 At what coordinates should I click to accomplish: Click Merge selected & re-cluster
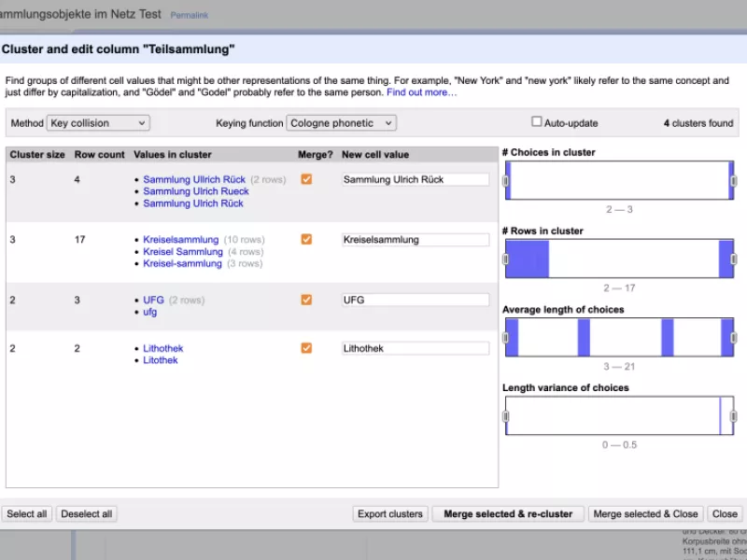click(508, 513)
